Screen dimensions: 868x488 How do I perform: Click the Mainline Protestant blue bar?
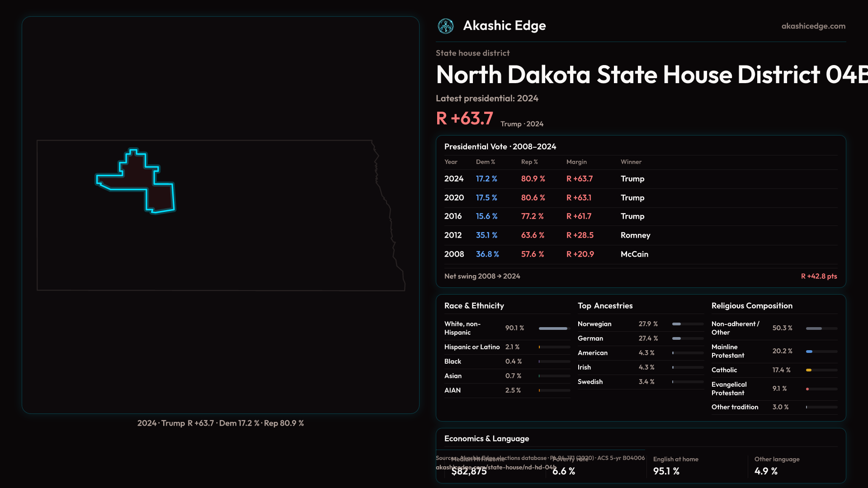(809, 352)
